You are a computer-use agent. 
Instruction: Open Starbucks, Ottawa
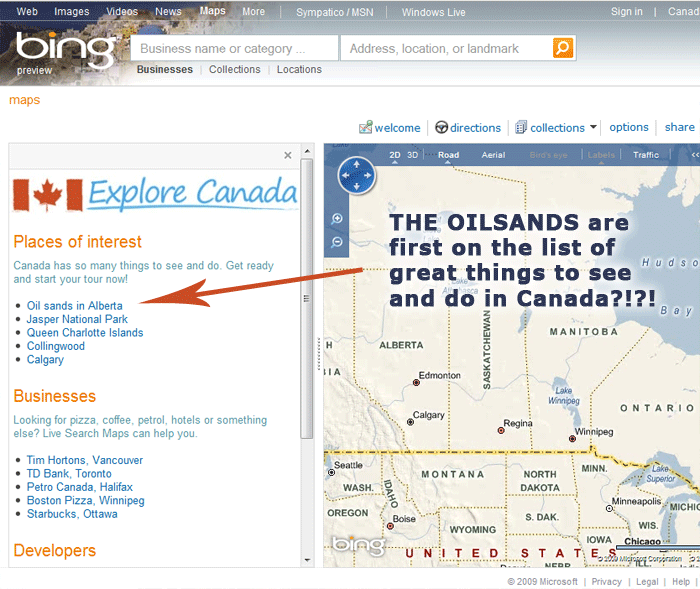(72, 514)
